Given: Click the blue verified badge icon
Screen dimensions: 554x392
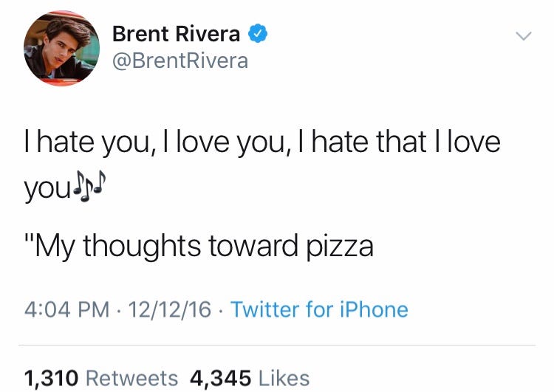Looking at the screenshot, I should [x=257, y=34].
